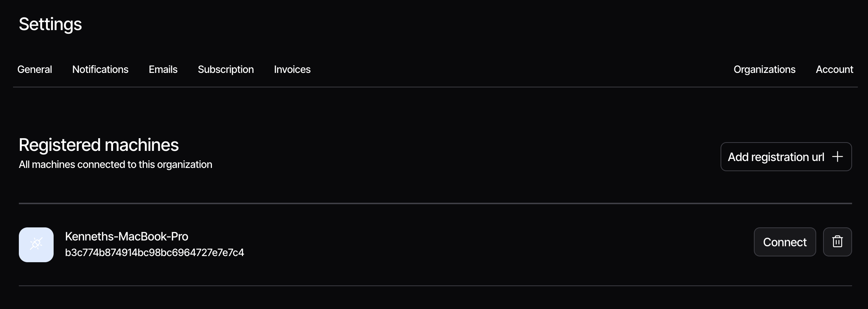Click the divider line below the machine ID
The width and height of the screenshot is (868, 309).
coord(435,286)
